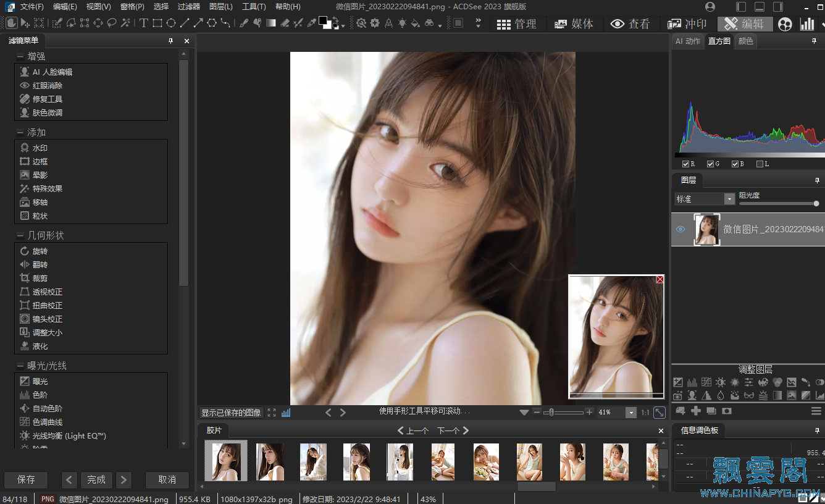Image resolution: width=825 pixels, height=504 pixels.
Task: Open the zoom percentage dropdown
Action: (x=630, y=413)
